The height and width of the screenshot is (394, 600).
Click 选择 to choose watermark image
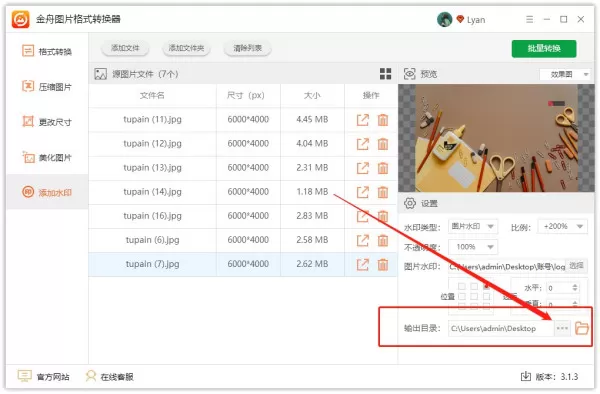(576, 265)
